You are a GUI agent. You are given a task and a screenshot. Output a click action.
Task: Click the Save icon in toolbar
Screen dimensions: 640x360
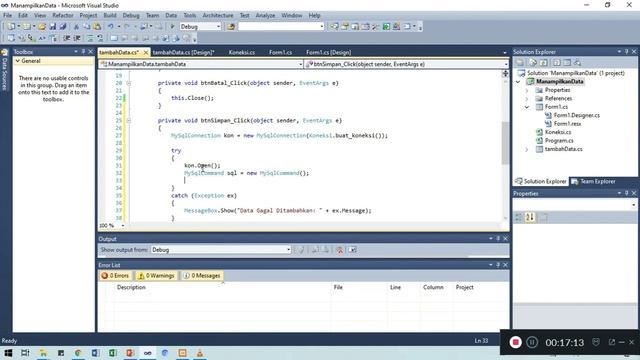(x=53, y=27)
